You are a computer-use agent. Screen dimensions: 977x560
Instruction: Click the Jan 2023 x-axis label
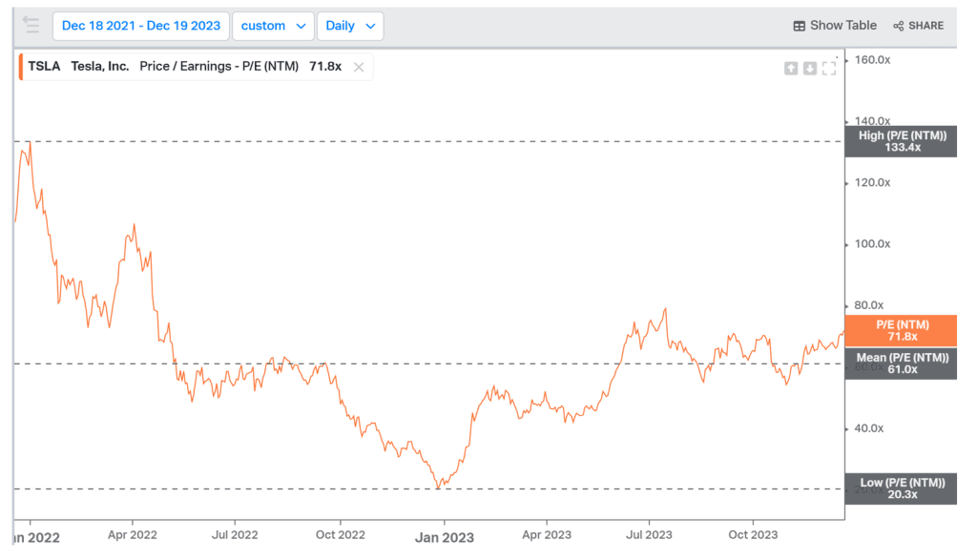444,537
